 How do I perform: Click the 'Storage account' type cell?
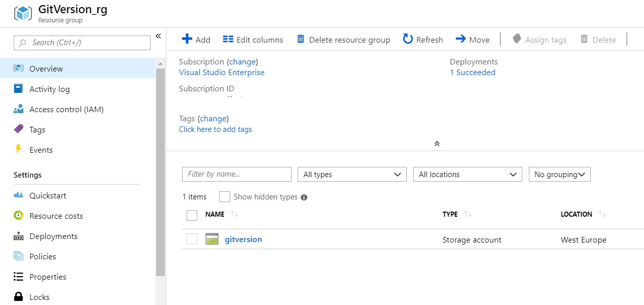(x=472, y=240)
